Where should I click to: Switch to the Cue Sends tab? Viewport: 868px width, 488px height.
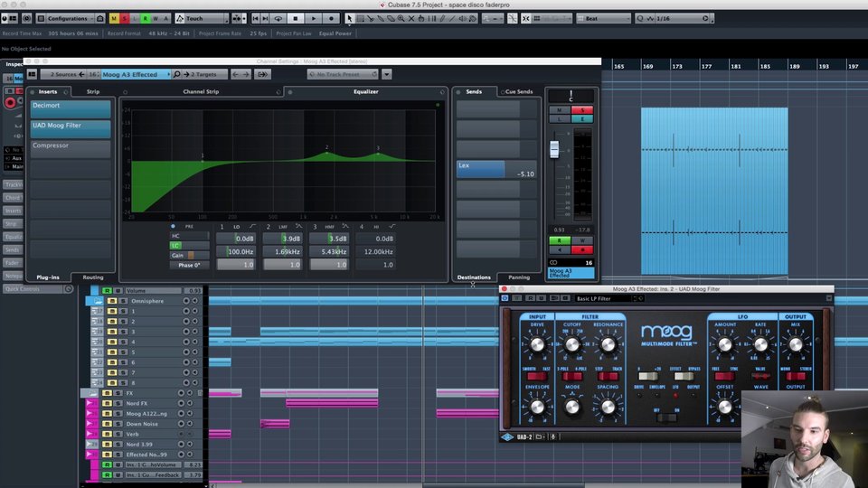(x=519, y=92)
